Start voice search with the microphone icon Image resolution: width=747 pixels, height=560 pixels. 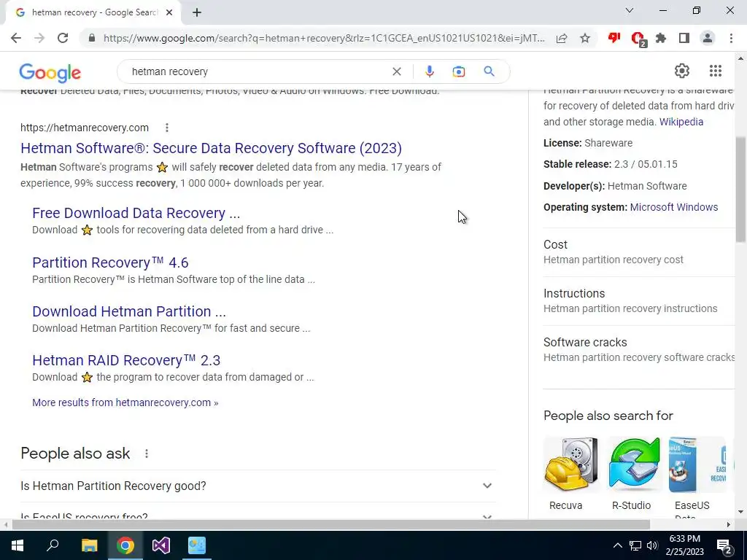coord(429,71)
